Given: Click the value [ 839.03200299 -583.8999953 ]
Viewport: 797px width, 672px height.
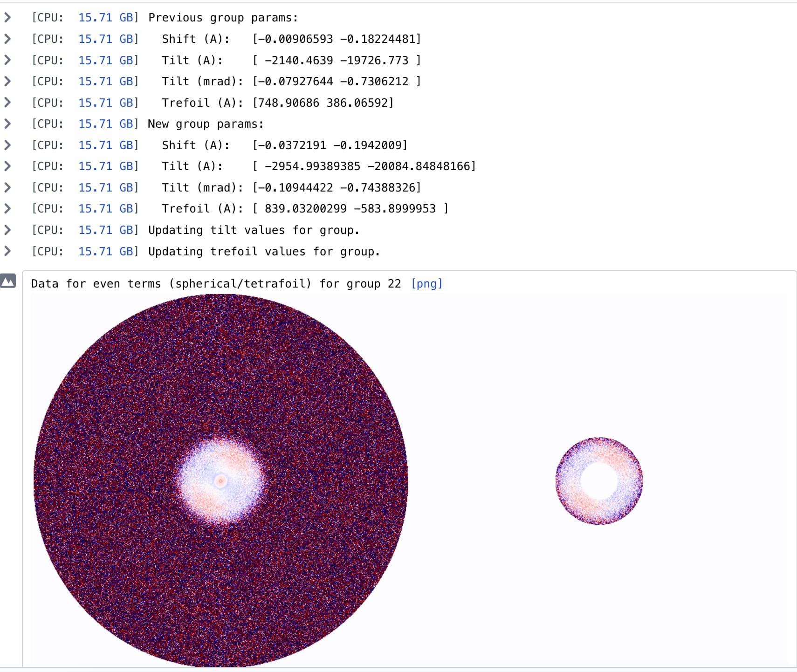Looking at the screenshot, I should [350, 208].
